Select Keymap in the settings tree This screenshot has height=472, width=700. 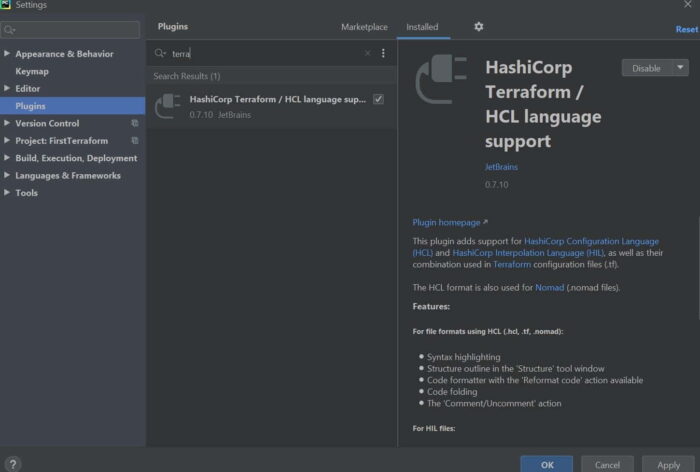coord(32,71)
